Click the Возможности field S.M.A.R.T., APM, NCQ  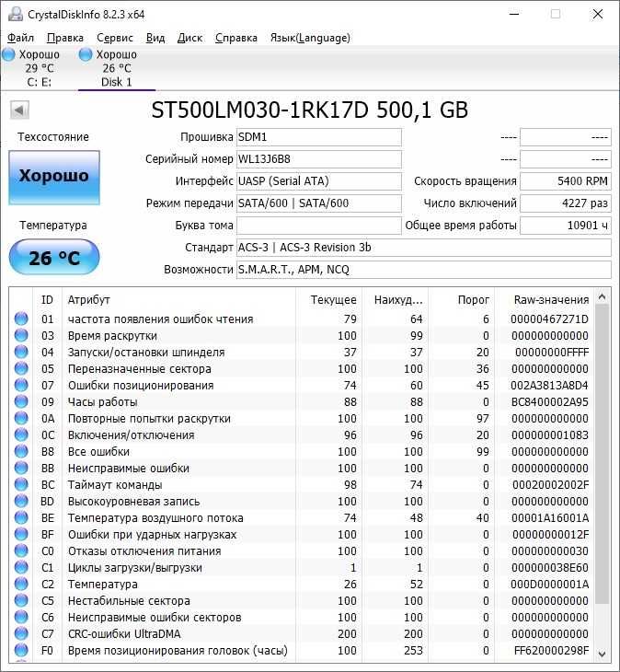click(424, 270)
